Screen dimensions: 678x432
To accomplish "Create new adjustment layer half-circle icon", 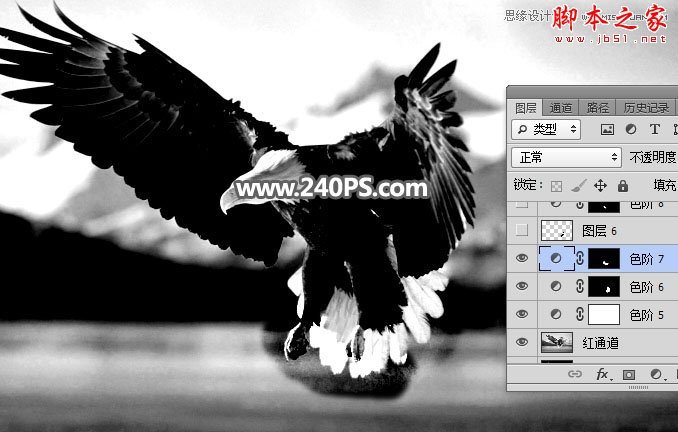I will [x=656, y=374].
